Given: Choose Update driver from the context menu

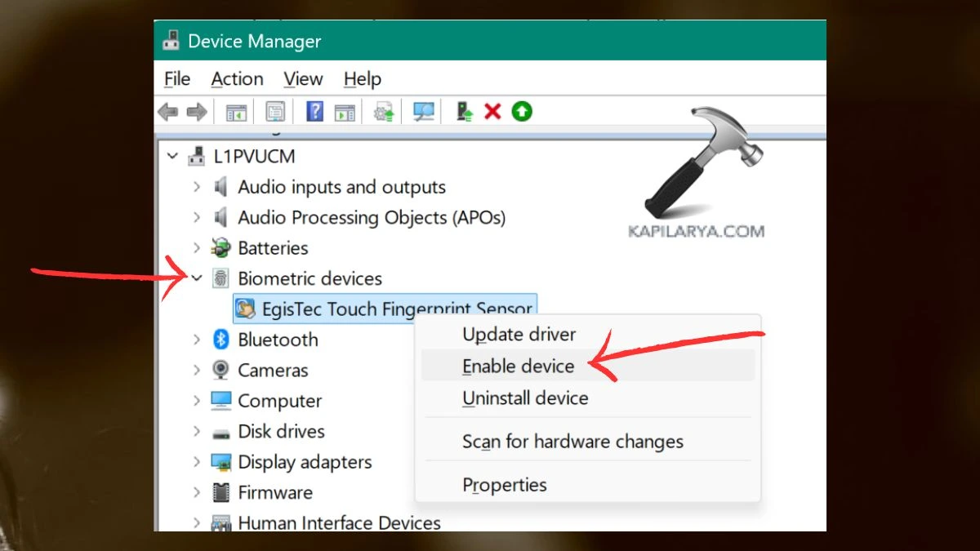Looking at the screenshot, I should click(519, 335).
